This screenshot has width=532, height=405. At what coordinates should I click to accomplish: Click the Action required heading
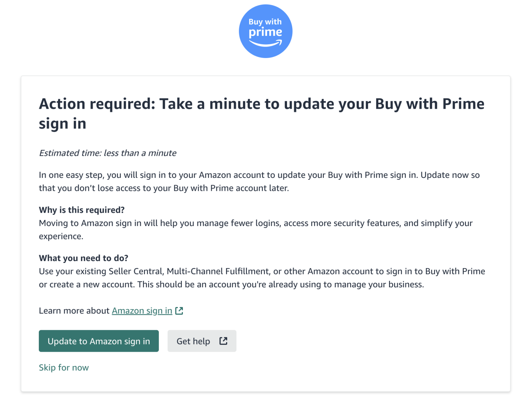pos(261,114)
